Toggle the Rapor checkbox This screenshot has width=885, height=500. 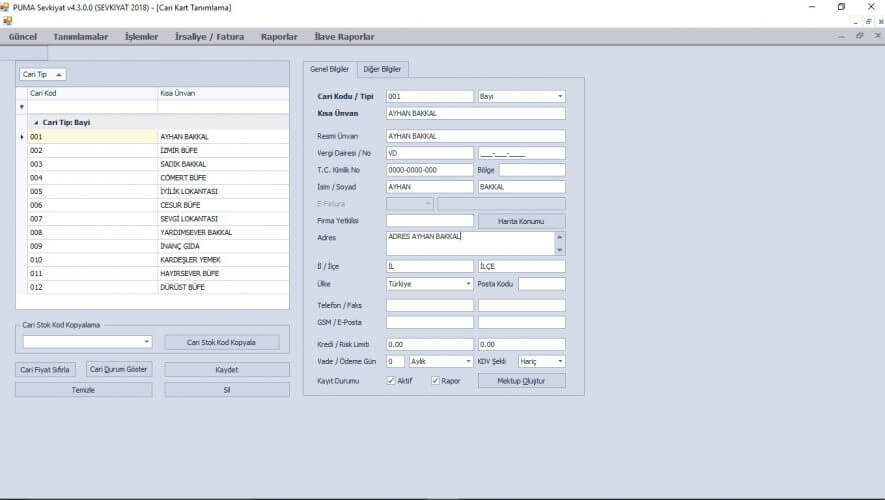[435, 381]
